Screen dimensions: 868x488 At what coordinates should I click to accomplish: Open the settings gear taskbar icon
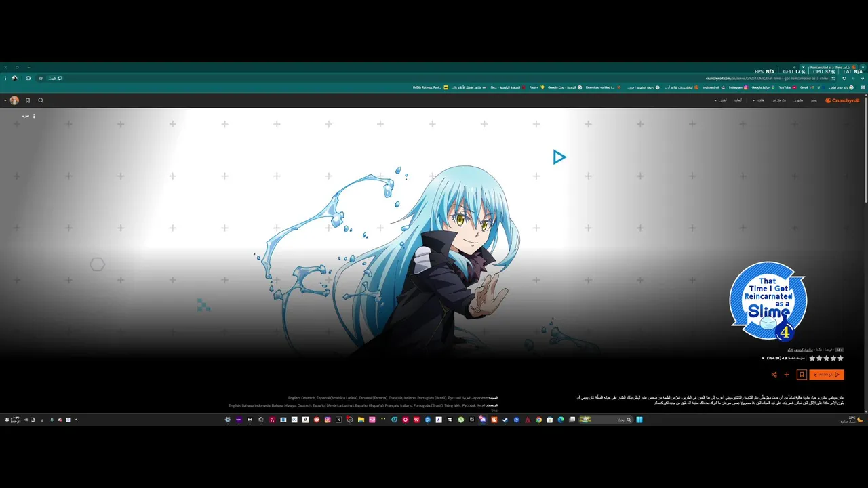228,420
